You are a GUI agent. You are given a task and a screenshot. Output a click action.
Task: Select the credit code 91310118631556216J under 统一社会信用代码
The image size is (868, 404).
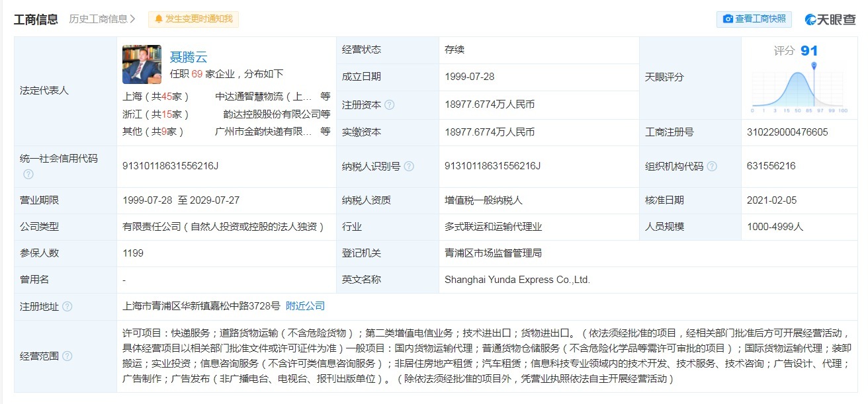click(x=171, y=166)
